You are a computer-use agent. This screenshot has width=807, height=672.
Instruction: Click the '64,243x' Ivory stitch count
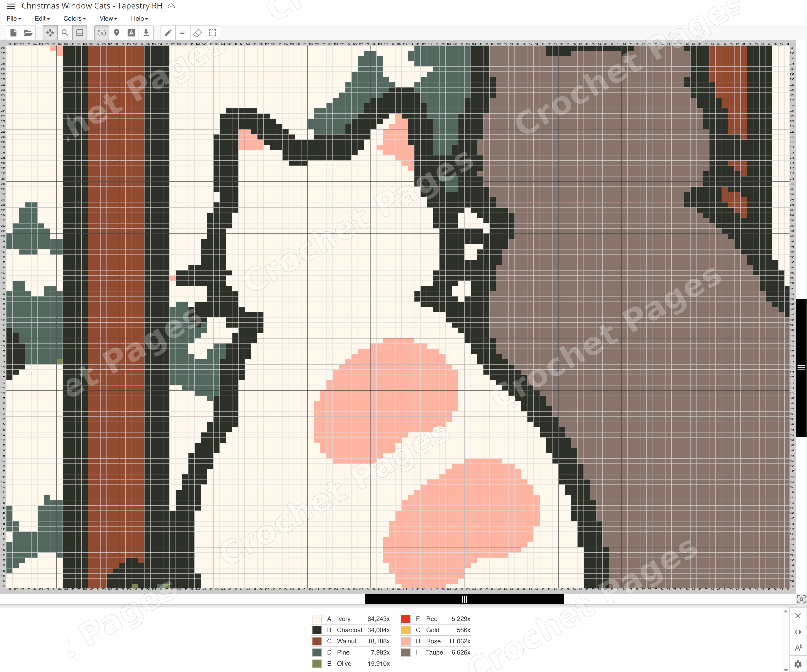[x=379, y=619]
